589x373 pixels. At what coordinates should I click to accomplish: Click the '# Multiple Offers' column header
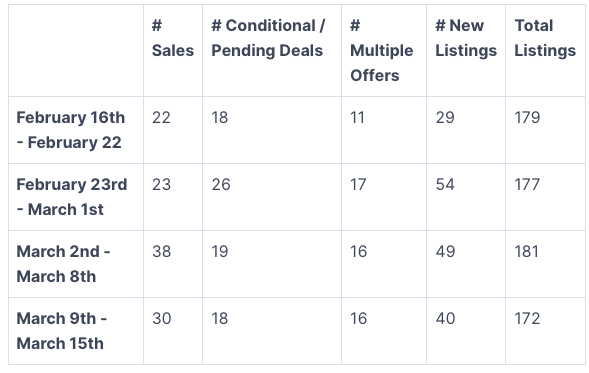381,50
